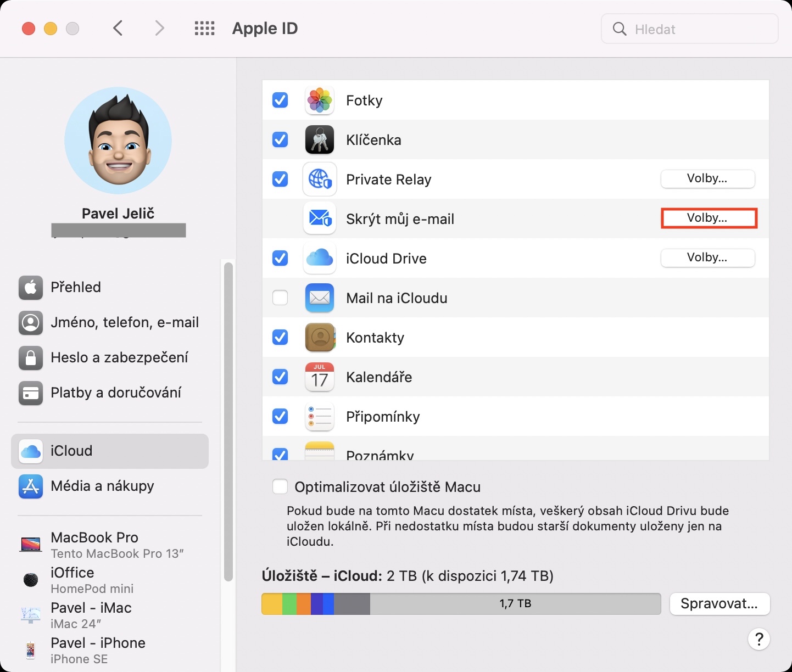The width and height of the screenshot is (792, 672).
Task: Select the iCloud sidebar item
Action: [x=110, y=451]
